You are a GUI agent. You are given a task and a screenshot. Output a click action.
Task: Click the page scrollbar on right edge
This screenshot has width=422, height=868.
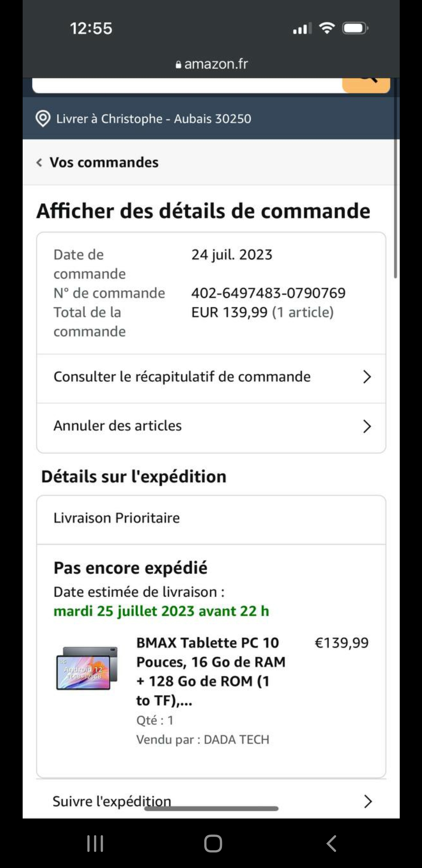395,211
